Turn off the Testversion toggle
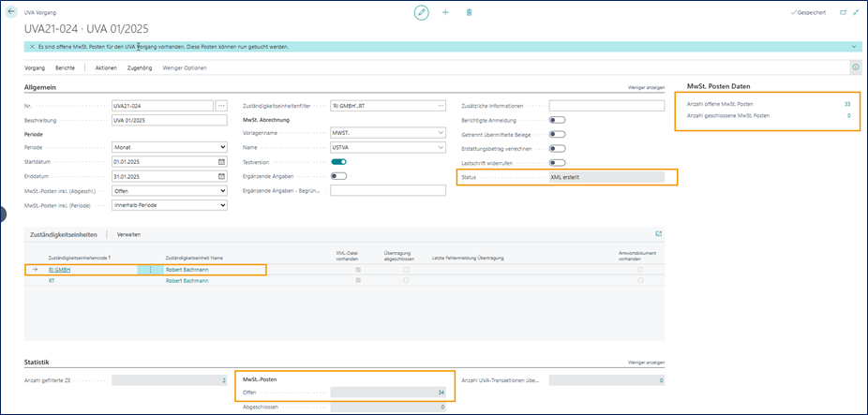The height and width of the screenshot is (415, 868). [x=338, y=161]
